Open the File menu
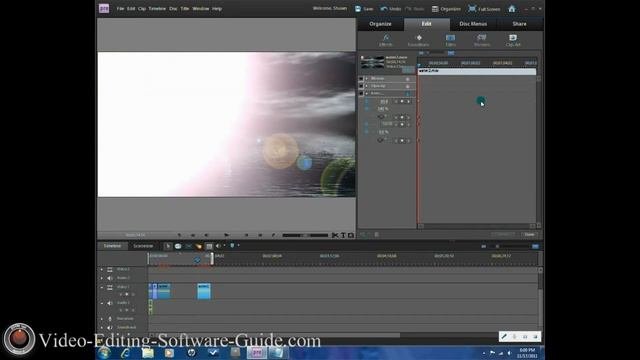Screen dimensions: 640x360 (120, 9)
